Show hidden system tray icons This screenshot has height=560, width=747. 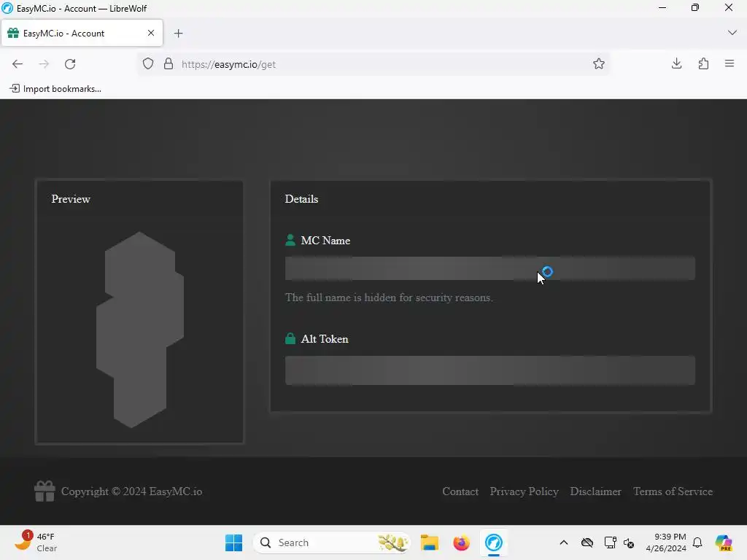[564, 542]
